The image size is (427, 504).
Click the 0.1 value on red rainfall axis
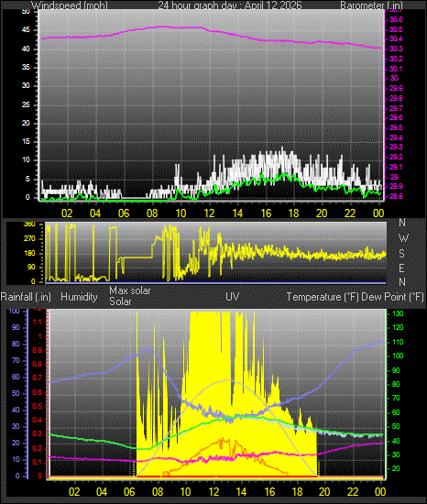(x=38, y=462)
